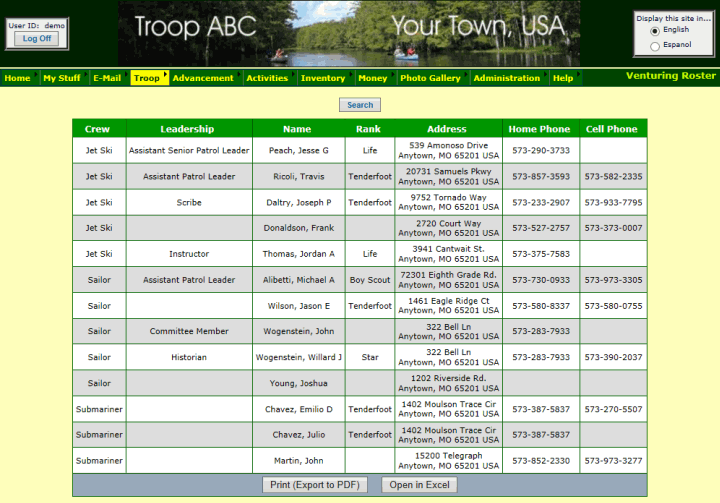Click home phone 573-290-3733

click(x=541, y=150)
